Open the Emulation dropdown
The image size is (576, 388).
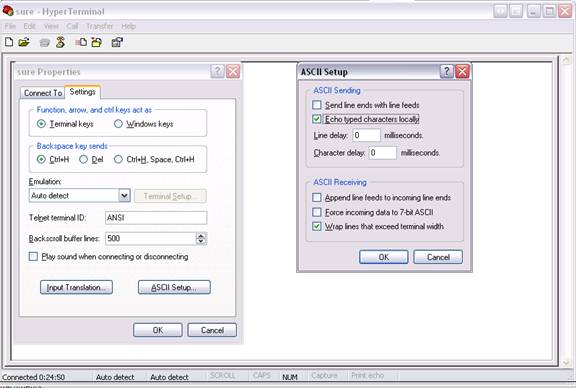click(x=125, y=195)
